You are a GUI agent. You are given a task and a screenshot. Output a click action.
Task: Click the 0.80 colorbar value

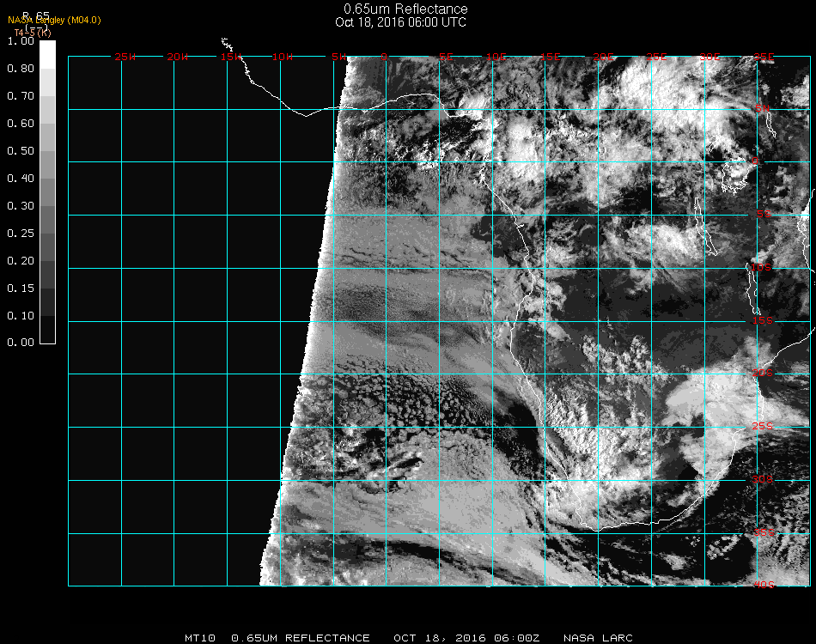click(21, 69)
